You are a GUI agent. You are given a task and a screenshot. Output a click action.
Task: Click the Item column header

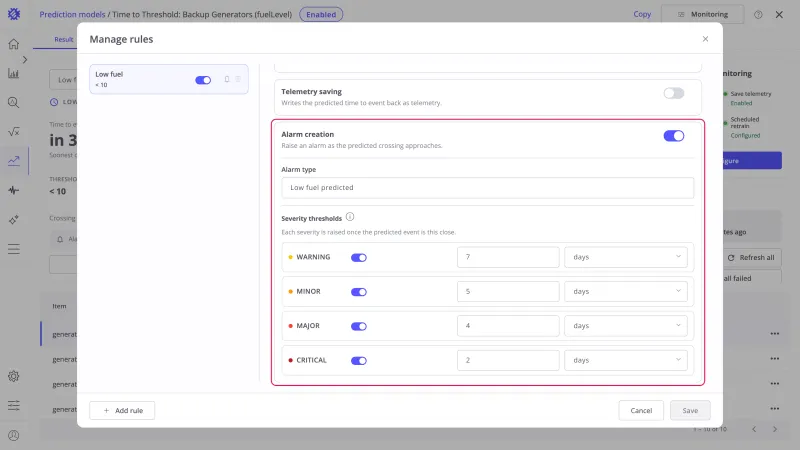pyautogui.click(x=59, y=306)
